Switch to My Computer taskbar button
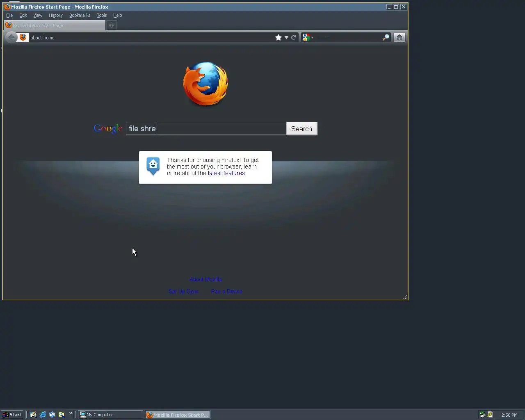 point(110,415)
